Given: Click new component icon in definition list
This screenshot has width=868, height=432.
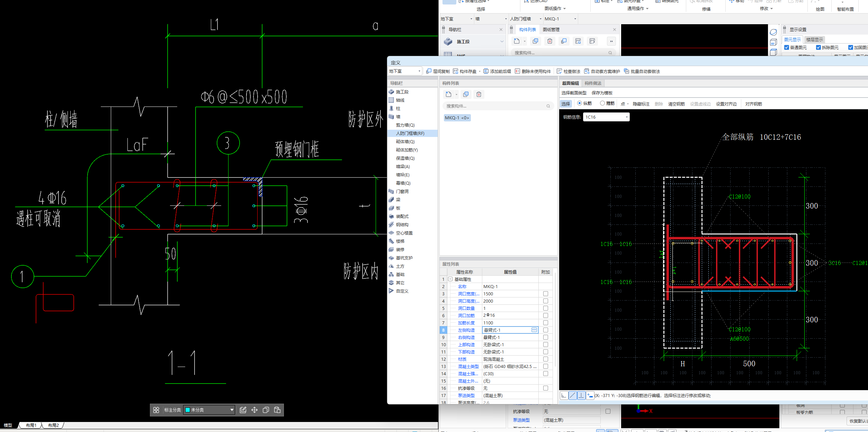Looking at the screenshot, I should coord(449,94).
